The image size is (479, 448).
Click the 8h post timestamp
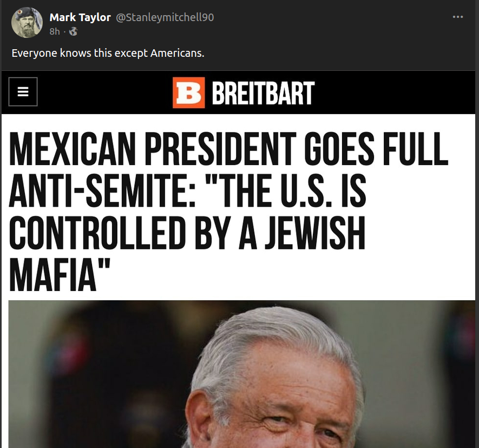point(55,31)
